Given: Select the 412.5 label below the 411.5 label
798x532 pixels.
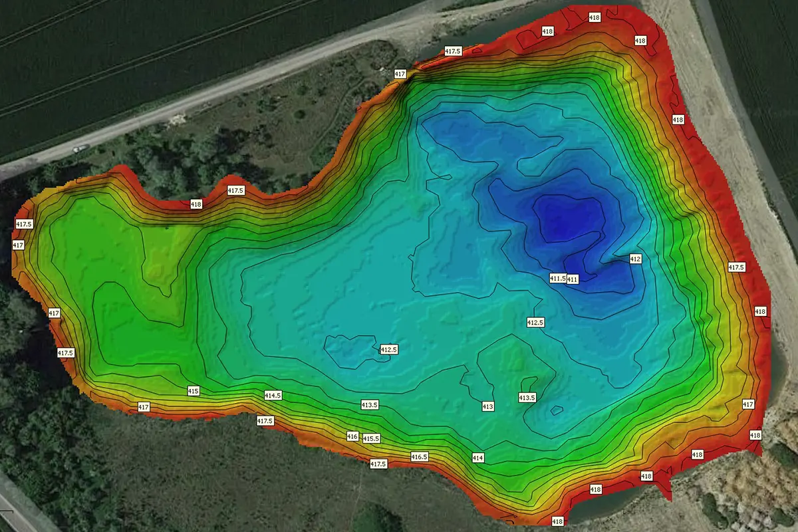Looking at the screenshot, I should (535, 323).
